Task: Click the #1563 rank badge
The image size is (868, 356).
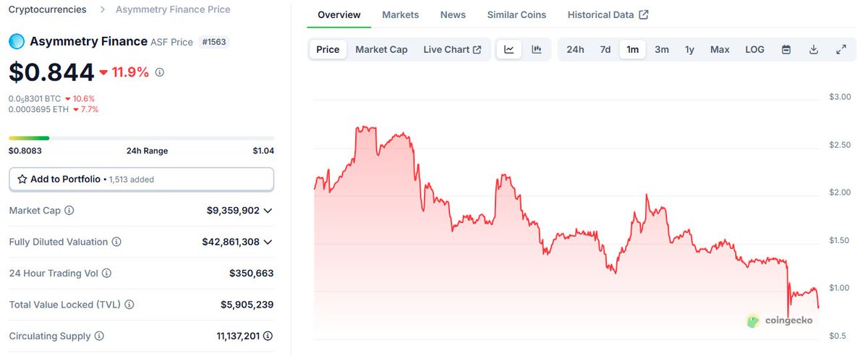Action: tap(213, 42)
